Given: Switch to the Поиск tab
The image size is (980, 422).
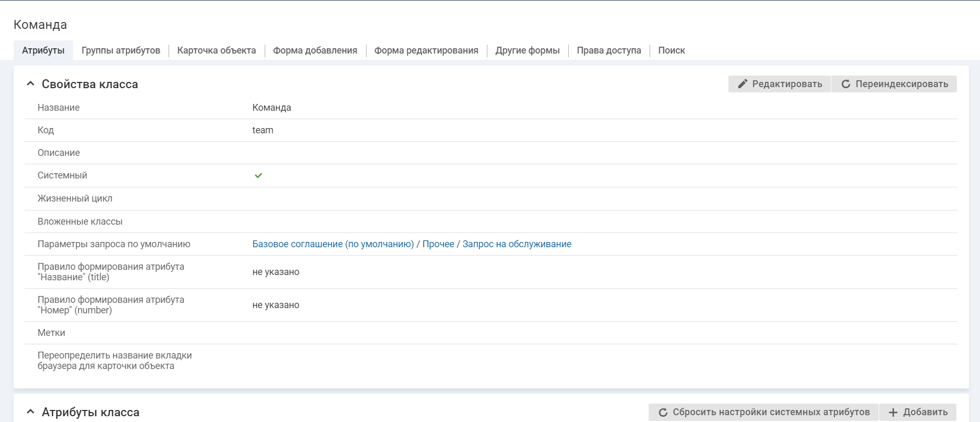Looking at the screenshot, I should [x=671, y=50].
